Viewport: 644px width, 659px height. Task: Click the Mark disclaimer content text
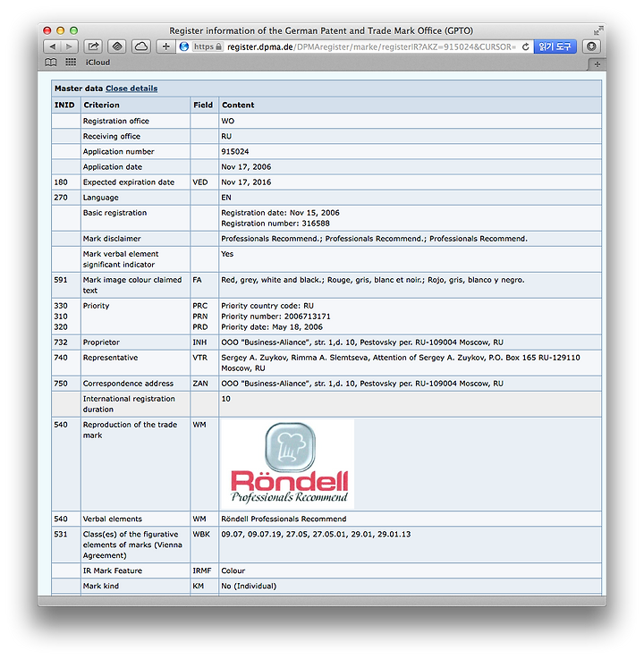[374, 239]
